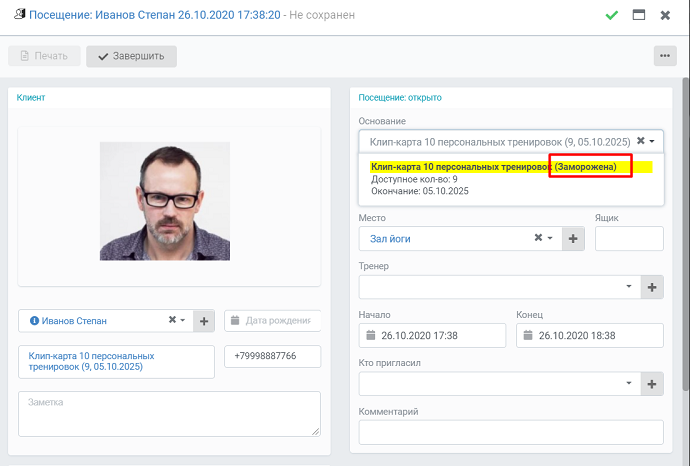This screenshot has width=690, height=466.
Task: Click the Посещение: открыто panel header
Action: (x=400, y=98)
